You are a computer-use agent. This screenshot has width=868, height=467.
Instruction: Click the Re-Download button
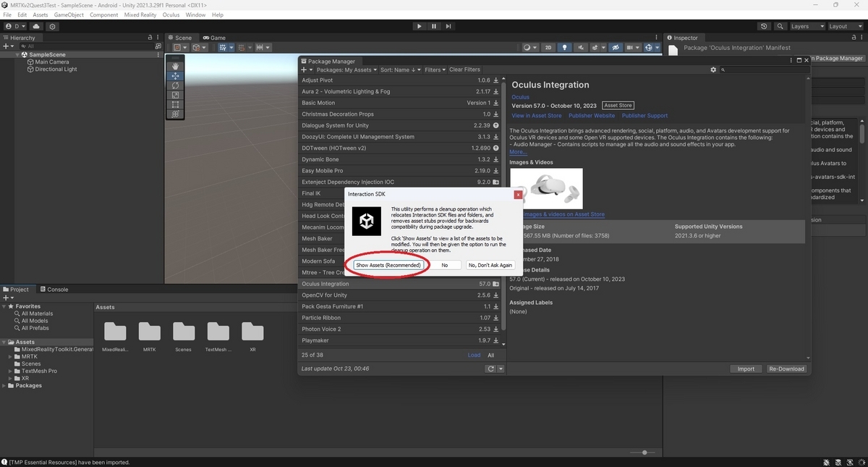tap(786, 369)
